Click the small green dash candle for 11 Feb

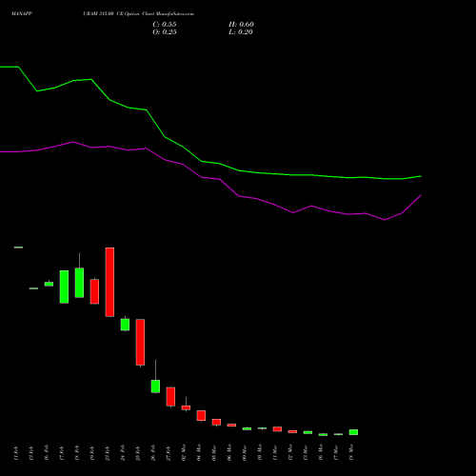click(x=18, y=248)
